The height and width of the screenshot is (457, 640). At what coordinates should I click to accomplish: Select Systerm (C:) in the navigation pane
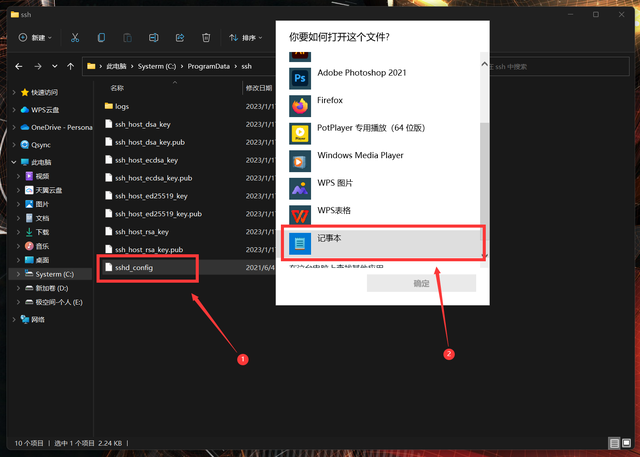55,274
